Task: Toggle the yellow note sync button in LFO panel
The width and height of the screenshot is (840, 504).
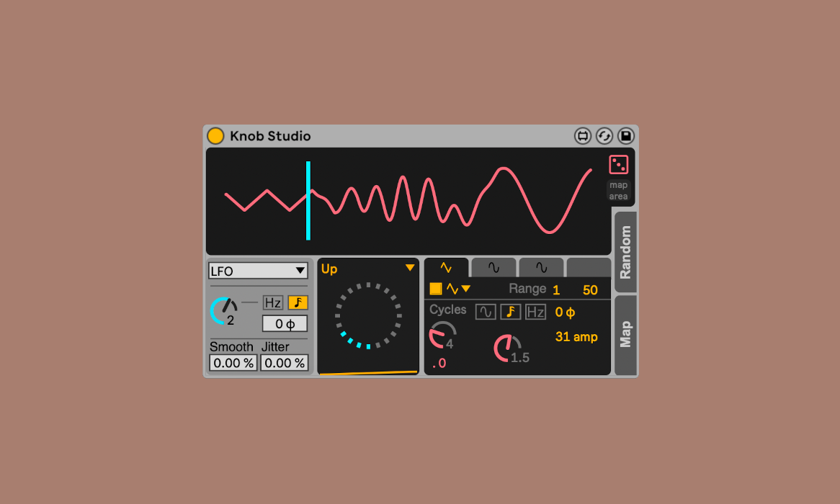Action: (297, 303)
